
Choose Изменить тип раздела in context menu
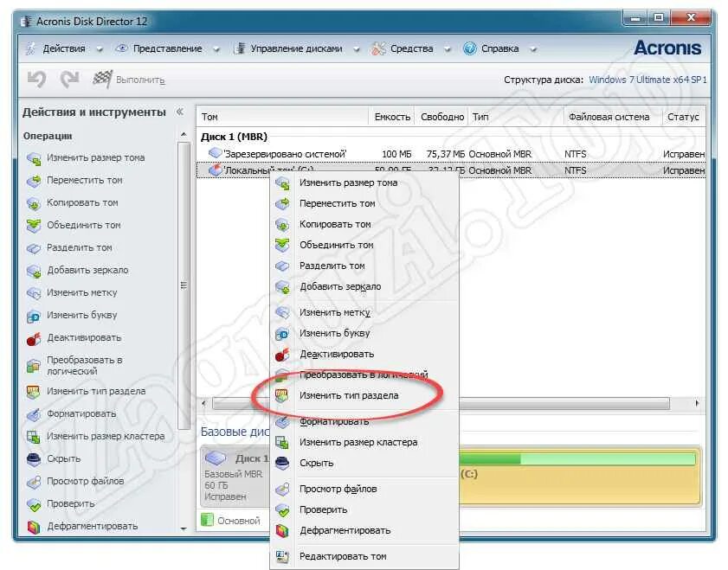(364, 395)
